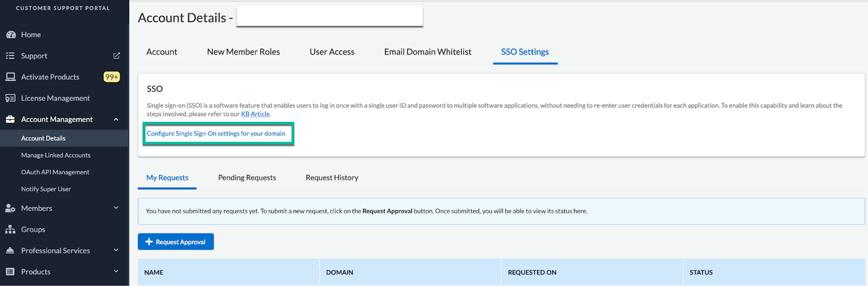This screenshot has height=286, width=868.
Task: Click the Activate Products laptop icon
Action: click(x=10, y=77)
